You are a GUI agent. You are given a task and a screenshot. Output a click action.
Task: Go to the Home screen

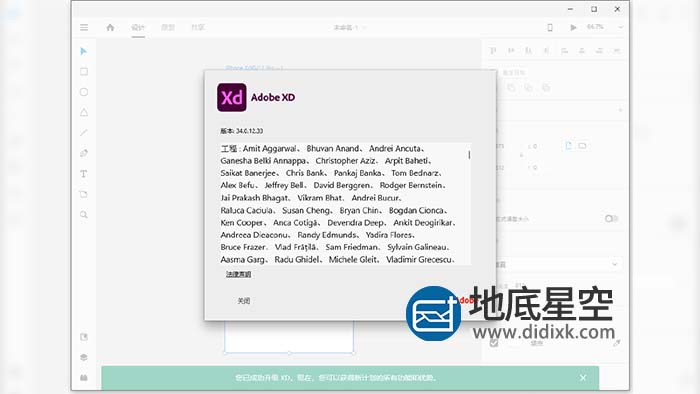pos(110,28)
